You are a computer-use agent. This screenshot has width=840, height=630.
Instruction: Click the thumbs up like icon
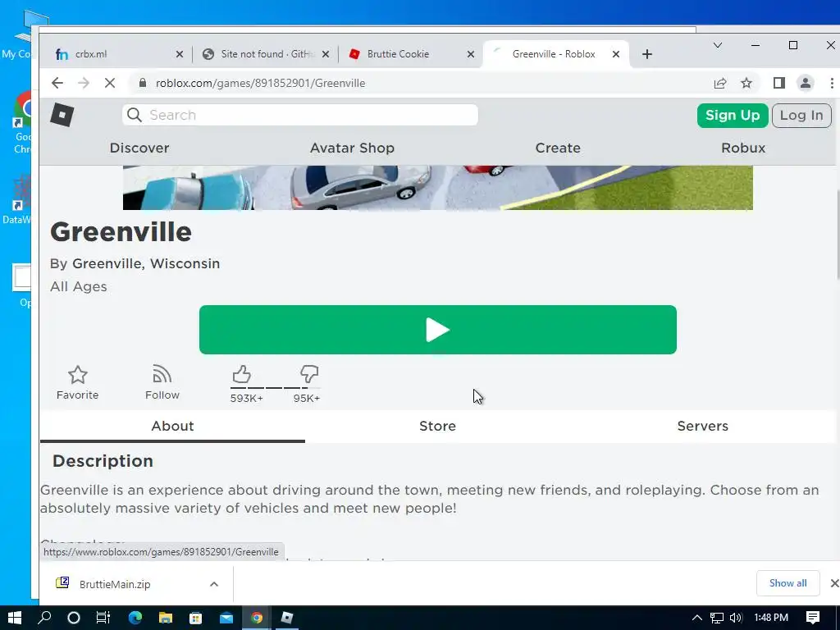tap(241, 373)
